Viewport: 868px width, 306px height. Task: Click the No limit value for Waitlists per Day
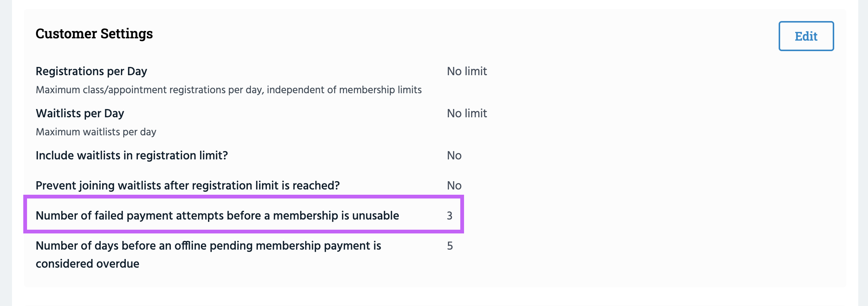[x=466, y=113]
